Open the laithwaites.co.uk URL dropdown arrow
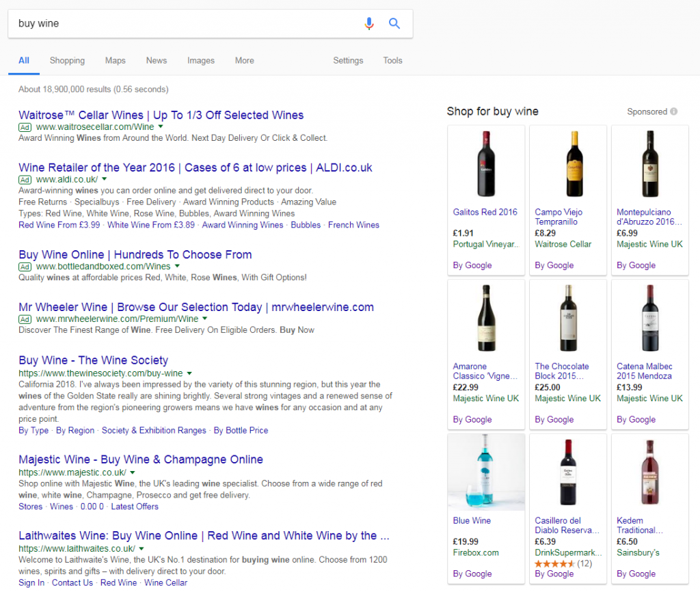The image size is (700, 592). pos(142,549)
